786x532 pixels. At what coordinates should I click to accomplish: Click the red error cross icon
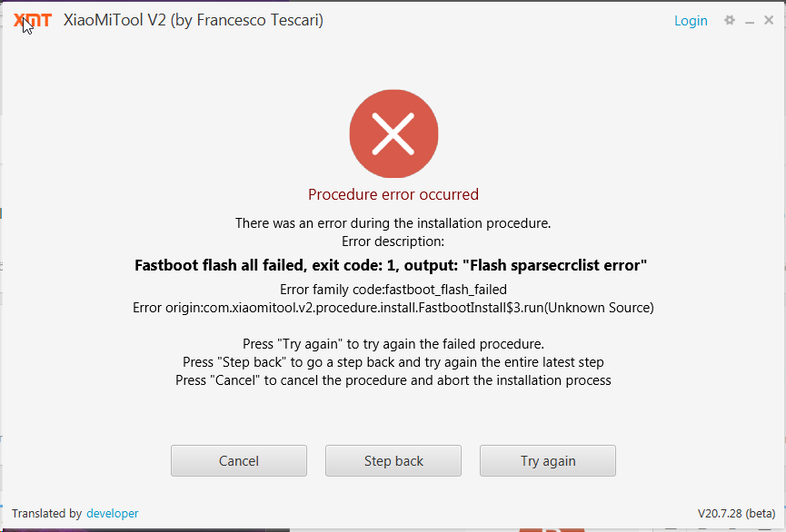coord(393,133)
